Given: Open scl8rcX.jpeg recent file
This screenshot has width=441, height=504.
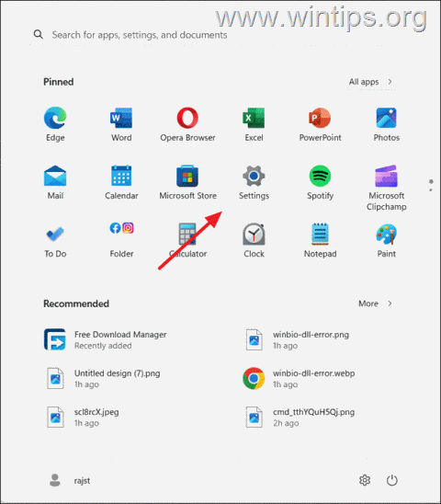Looking at the screenshot, I should 82,418.
